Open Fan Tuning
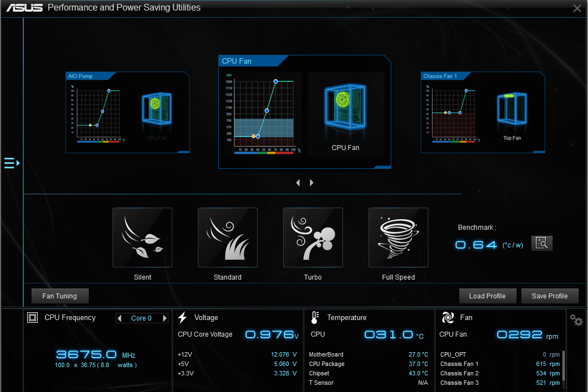Screen dimensions: 588x392 (60, 296)
